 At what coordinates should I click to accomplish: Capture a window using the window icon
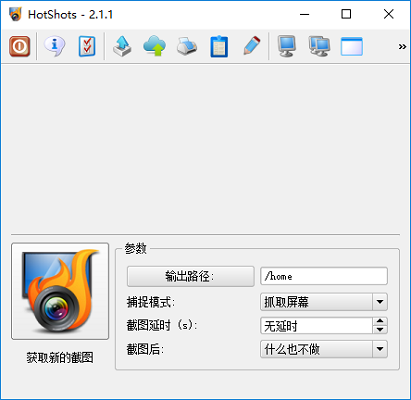pos(352,46)
